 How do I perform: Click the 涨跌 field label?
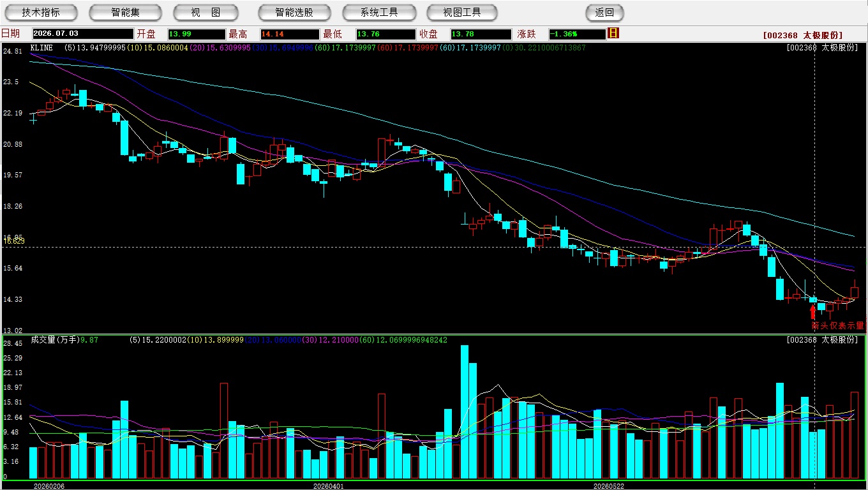527,34
